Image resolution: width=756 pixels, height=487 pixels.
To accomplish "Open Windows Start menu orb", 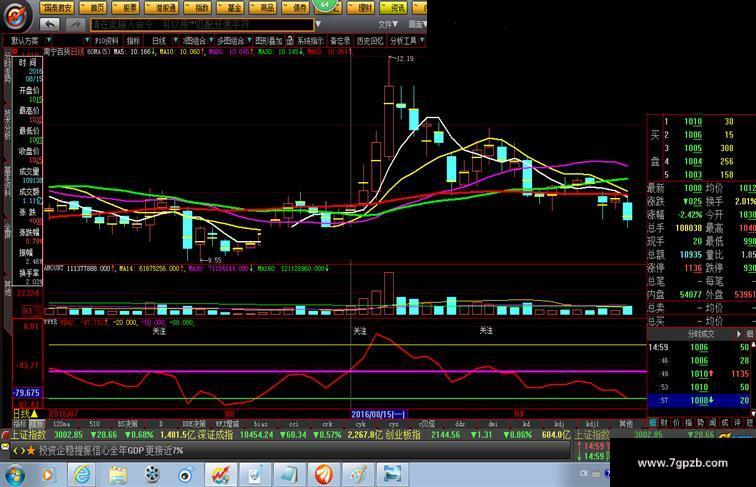I will point(14,475).
